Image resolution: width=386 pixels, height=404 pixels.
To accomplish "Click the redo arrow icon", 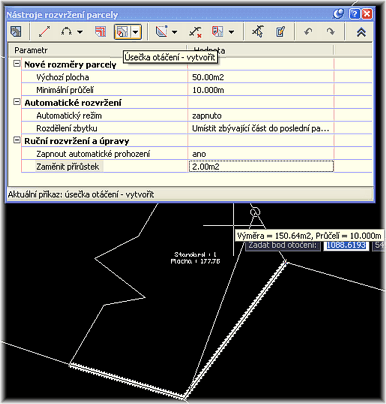I will [330, 32].
